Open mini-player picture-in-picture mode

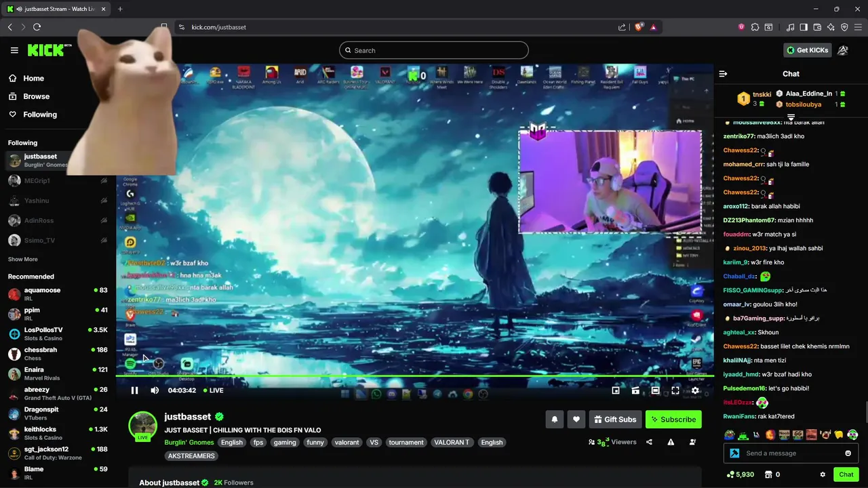click(616, 390)
